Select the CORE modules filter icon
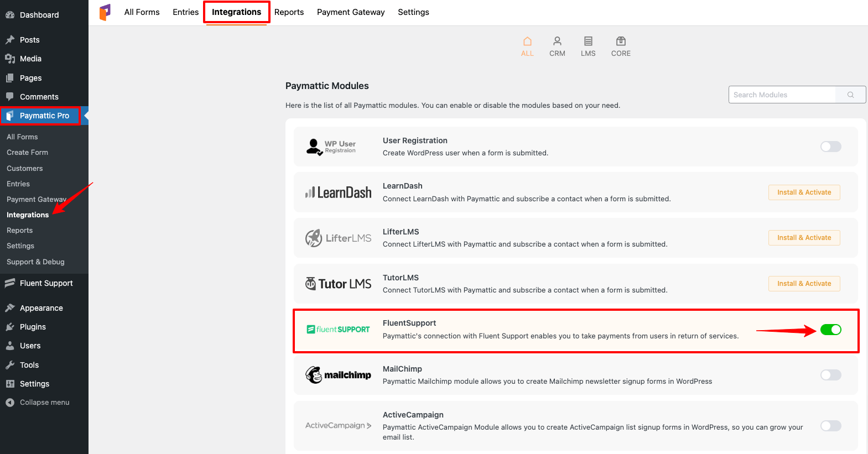 (x=621, y=41)
